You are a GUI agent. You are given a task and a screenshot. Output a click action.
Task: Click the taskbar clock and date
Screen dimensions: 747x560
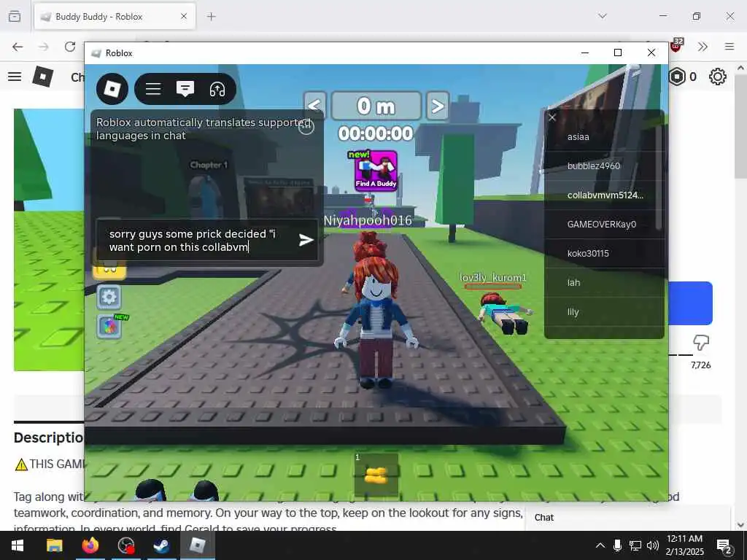685,545
